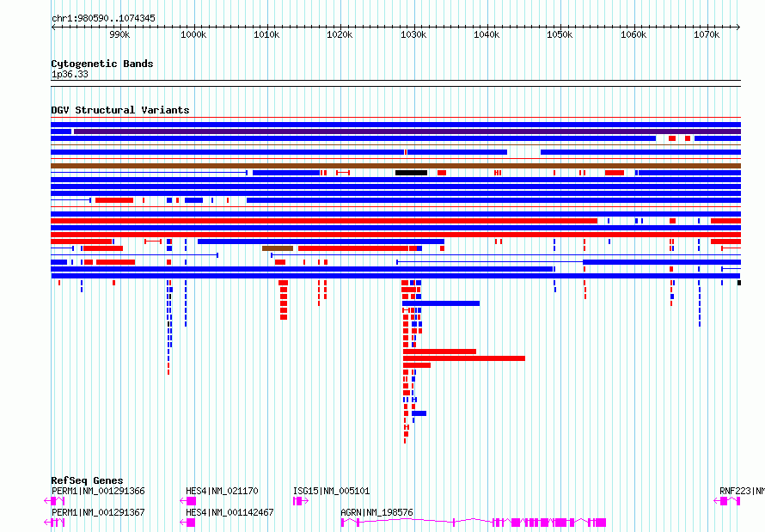The image size is (765, 532).
Task: Click the small black square at right edge
Action: 739,283
